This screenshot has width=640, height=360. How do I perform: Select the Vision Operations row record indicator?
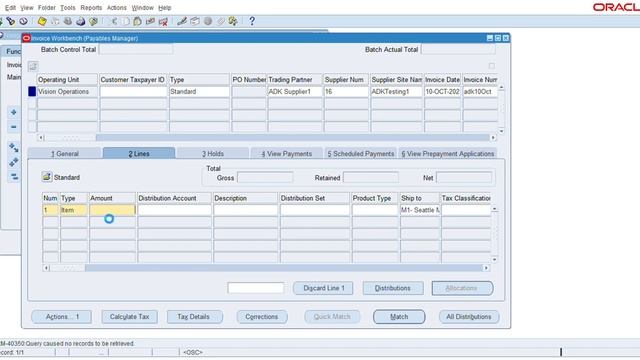[32, 91]
